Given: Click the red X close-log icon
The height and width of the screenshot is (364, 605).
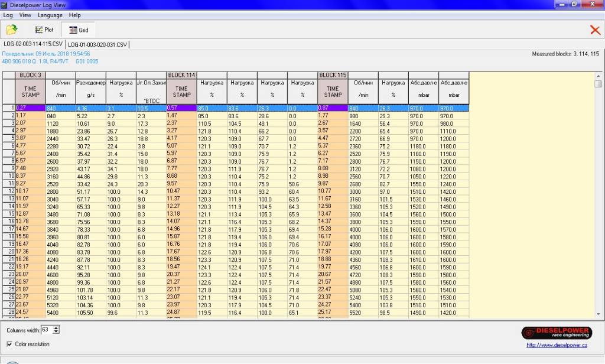Looking at the screenshot, I should click(x=594, y=30).
